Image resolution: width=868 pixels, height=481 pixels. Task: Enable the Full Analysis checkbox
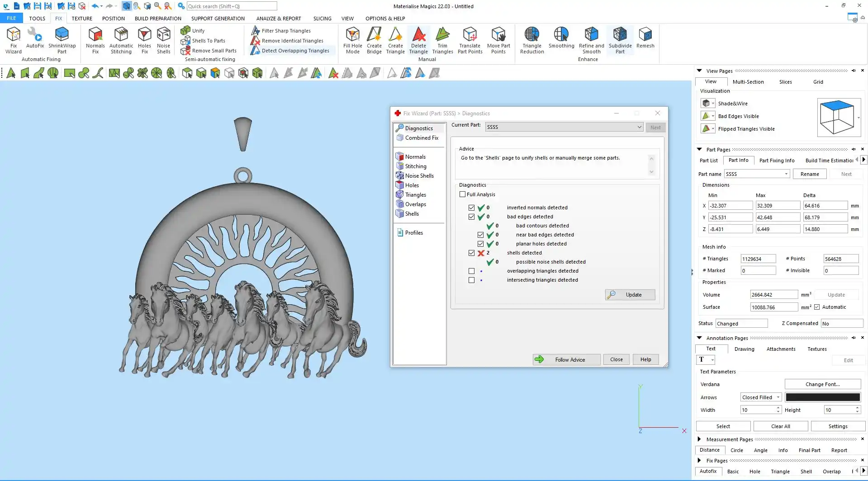(462, 194)
